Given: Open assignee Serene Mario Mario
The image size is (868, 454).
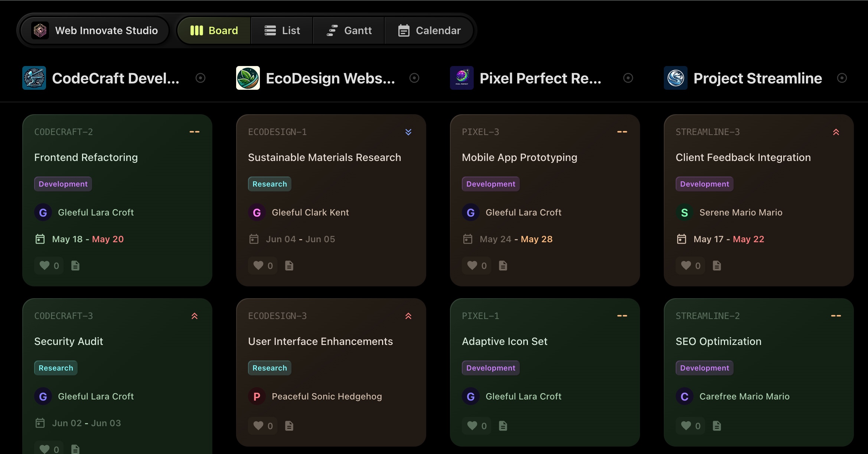Looking at the screenshot, I should [741, 213].
